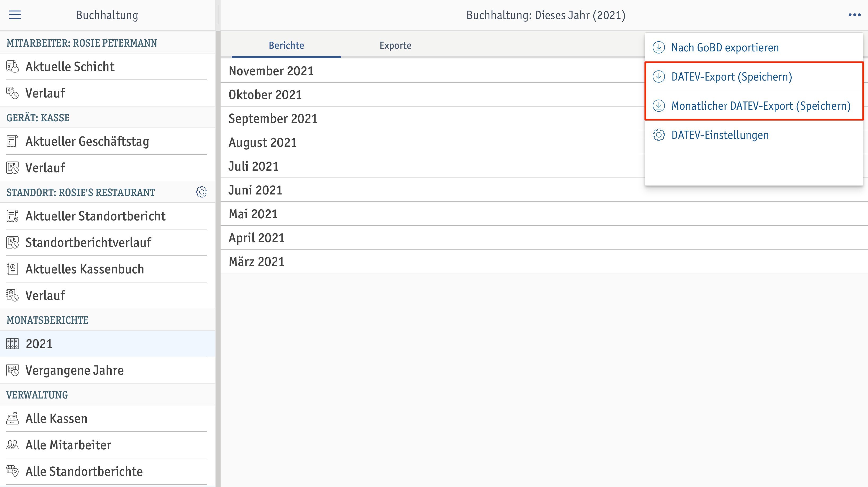Click the Vergangene Jahre icon
Viewport: 868px width, 487px height.
pyautogui.click(x=12, y=370)
